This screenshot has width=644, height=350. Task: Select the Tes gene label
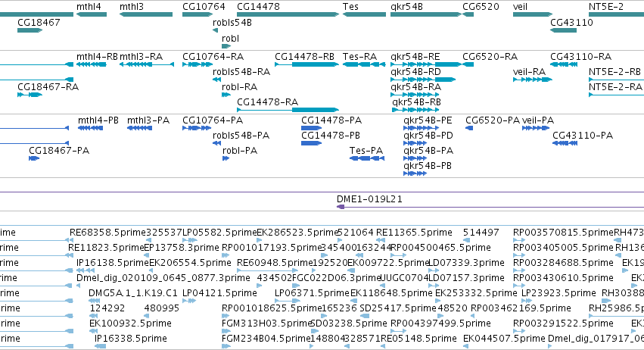tap(350, 7)
